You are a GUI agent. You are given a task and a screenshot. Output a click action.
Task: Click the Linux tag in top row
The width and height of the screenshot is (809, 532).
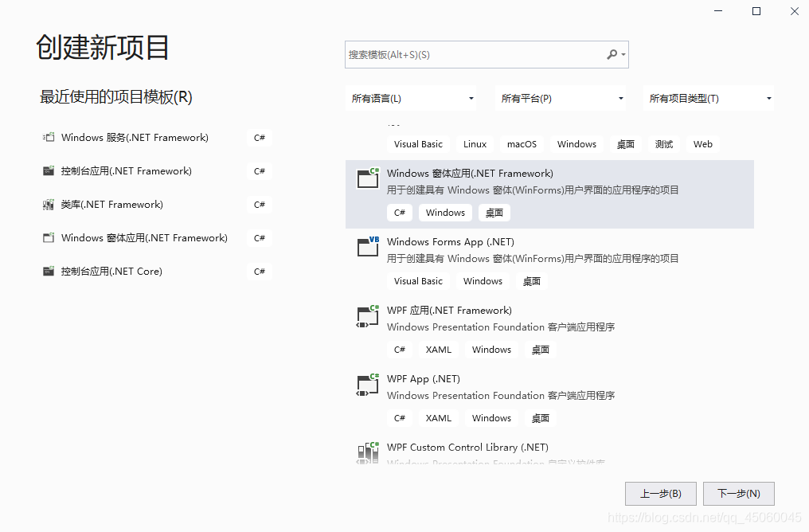pyautogui.click(x=475, y=144)
